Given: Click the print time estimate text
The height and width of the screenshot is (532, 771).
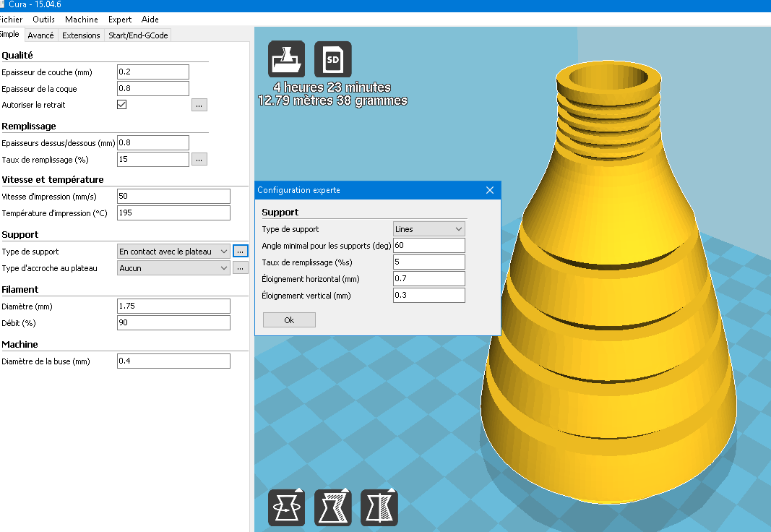Looking at the screenshot, I should (x=332, y=87).
